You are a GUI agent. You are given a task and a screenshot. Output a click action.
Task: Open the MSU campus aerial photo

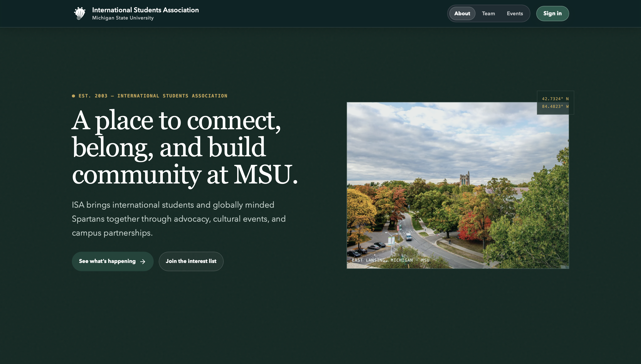[458, 185]
